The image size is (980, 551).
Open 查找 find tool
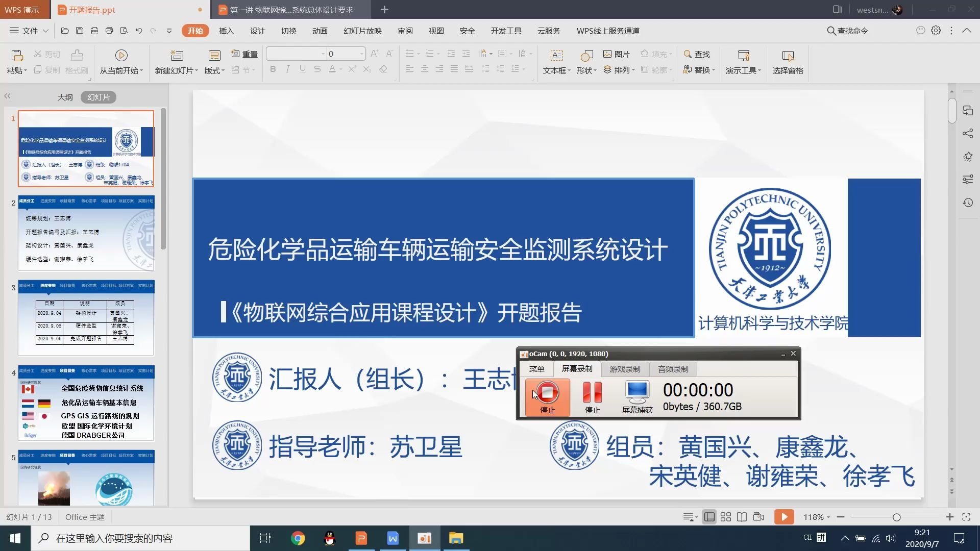tap(697, 54)
